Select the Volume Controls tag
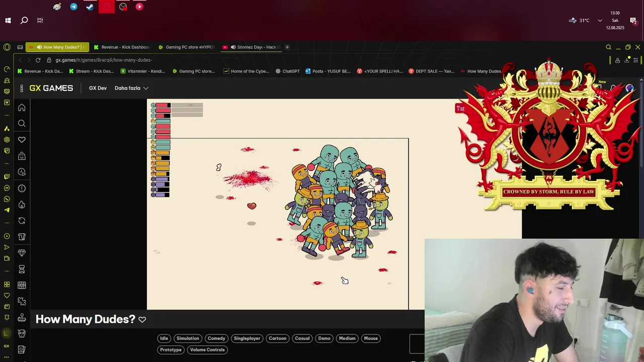This screenshot has width=644, height=362. coord(207,350)
